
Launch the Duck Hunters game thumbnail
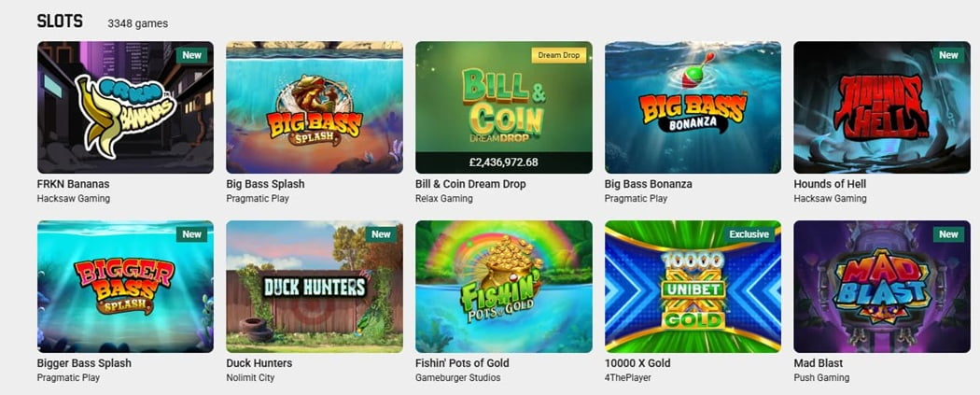click(315, 287)
